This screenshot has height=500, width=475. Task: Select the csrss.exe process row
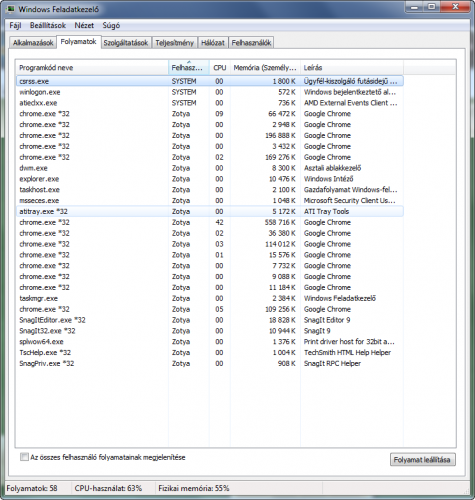(210, 81)
